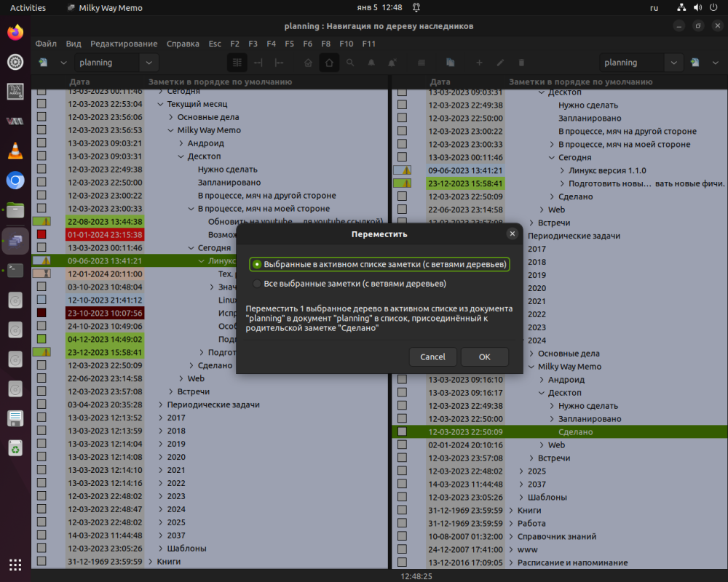The width and height of the screenshot is (728, 582).
Task: Click the search magnifier icon in the toolbar
Action: point(350,63)
